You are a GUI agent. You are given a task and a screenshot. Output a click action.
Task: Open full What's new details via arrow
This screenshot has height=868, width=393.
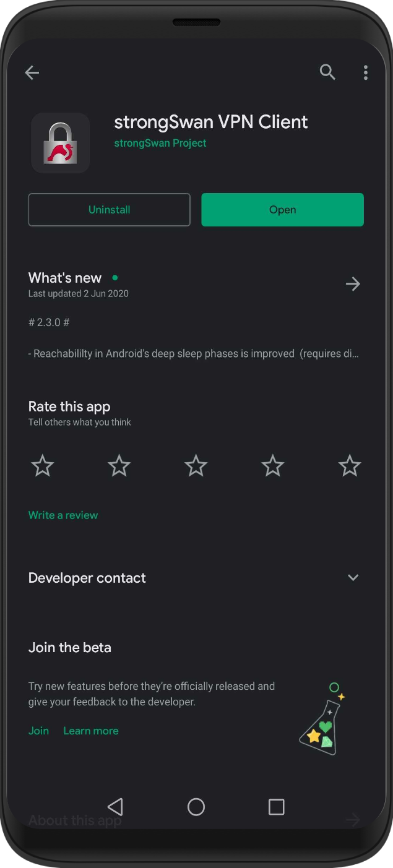click(x=353, y=284)
